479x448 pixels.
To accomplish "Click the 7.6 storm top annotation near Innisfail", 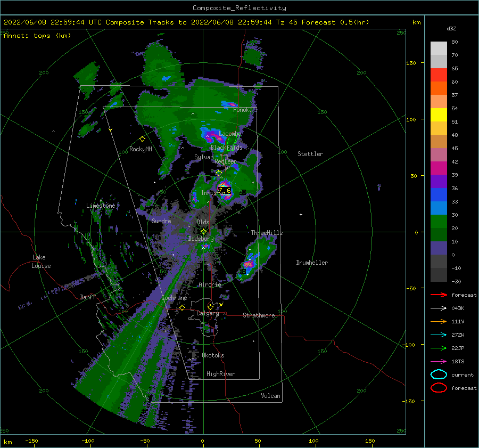I will click(x=225, y=191).
